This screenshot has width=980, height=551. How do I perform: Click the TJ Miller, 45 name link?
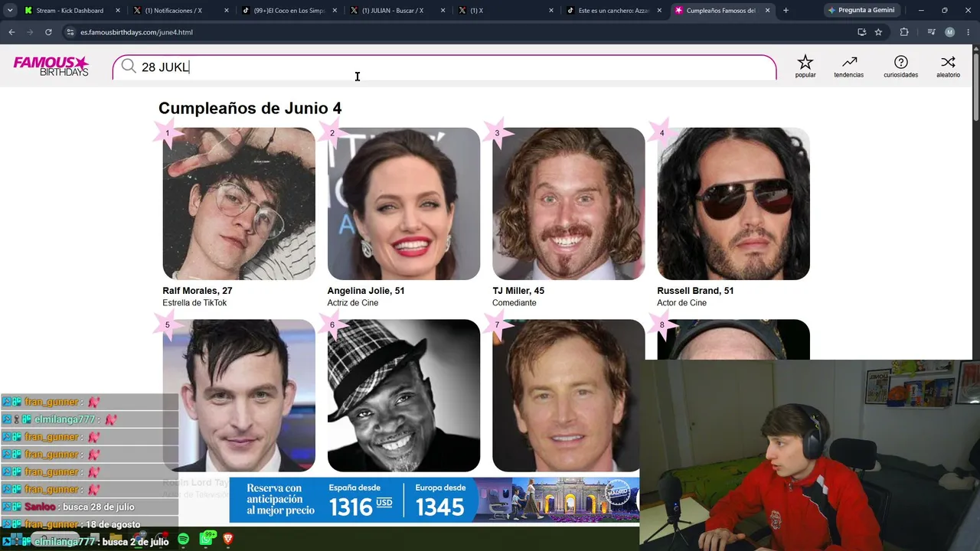click(518, 291)
